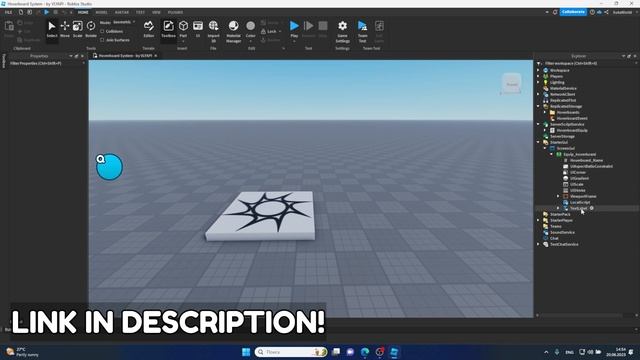This screenshot has width=640, height=360.
Task: Click the plus button beside TextLabel
Action: [x=592, y=208]
